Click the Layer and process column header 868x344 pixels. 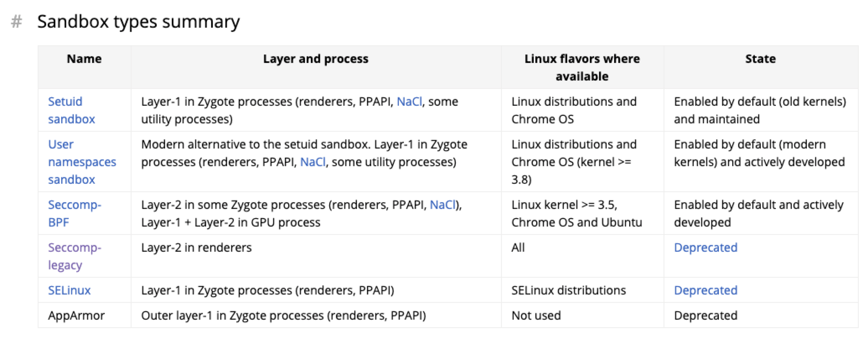click(x=316, y=59)
